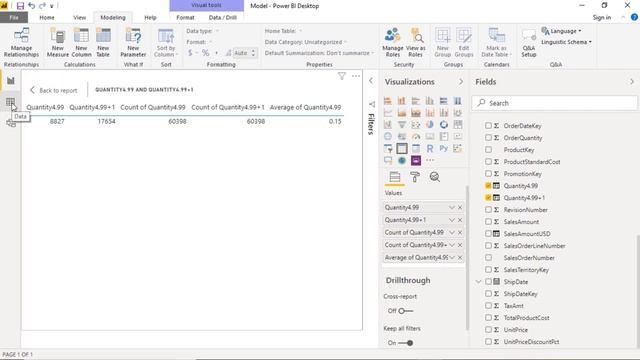
Task: Open more options ellipsis on the visual
Action: pos(356,76)
